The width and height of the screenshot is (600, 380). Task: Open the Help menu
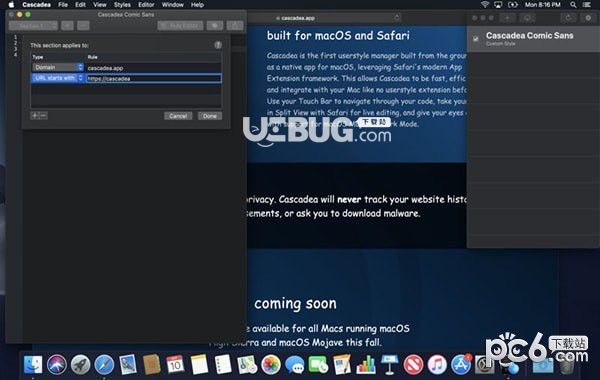tap(197, 5)
